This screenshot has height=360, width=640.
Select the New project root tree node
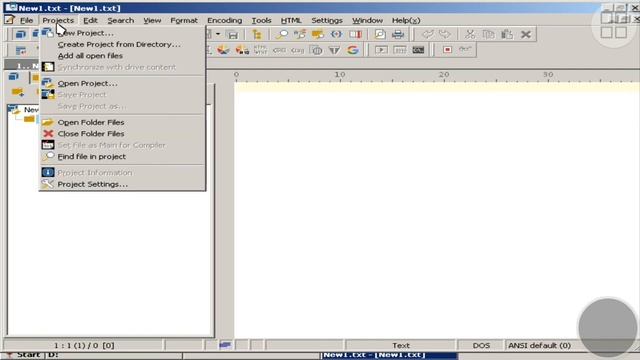[x=31, y=110]
